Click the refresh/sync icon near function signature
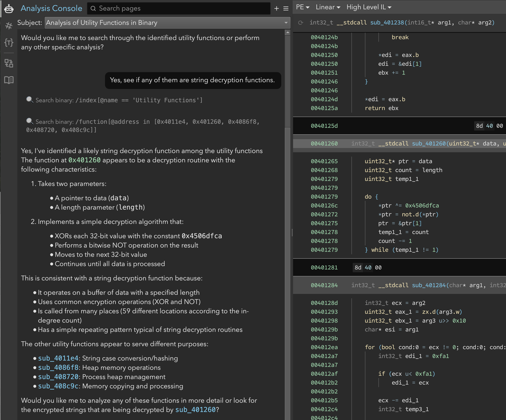 [x=301, y=23]
